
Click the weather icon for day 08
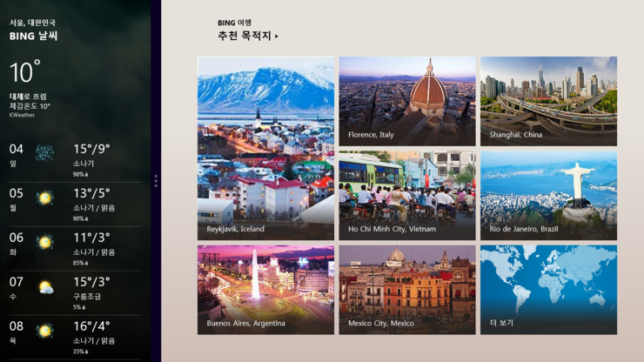click(44, 331)
